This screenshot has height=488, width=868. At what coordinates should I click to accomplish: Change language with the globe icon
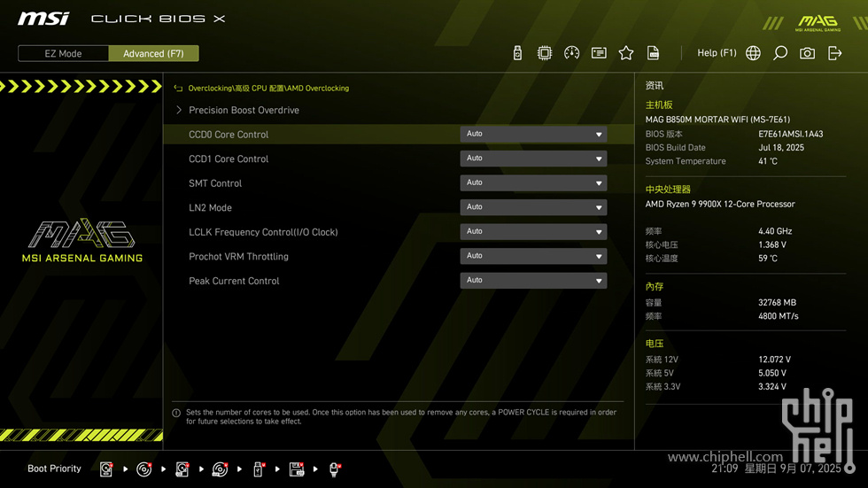point(753,53)
